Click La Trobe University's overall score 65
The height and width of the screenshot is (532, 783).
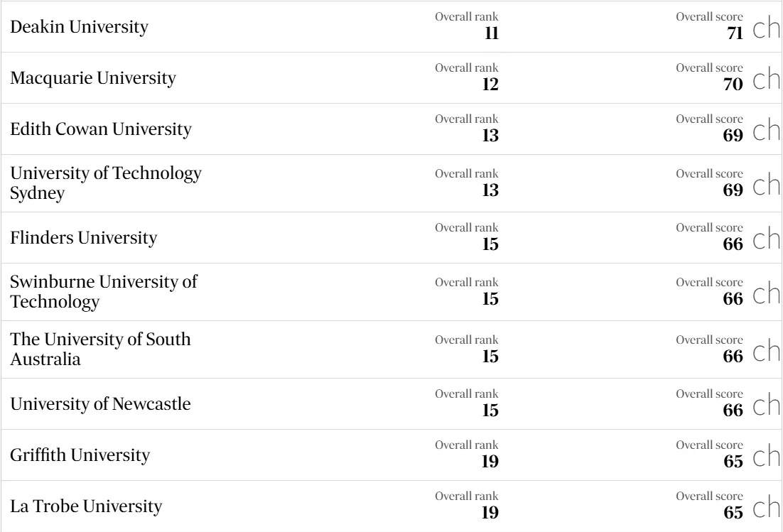[x=734, y=510]
